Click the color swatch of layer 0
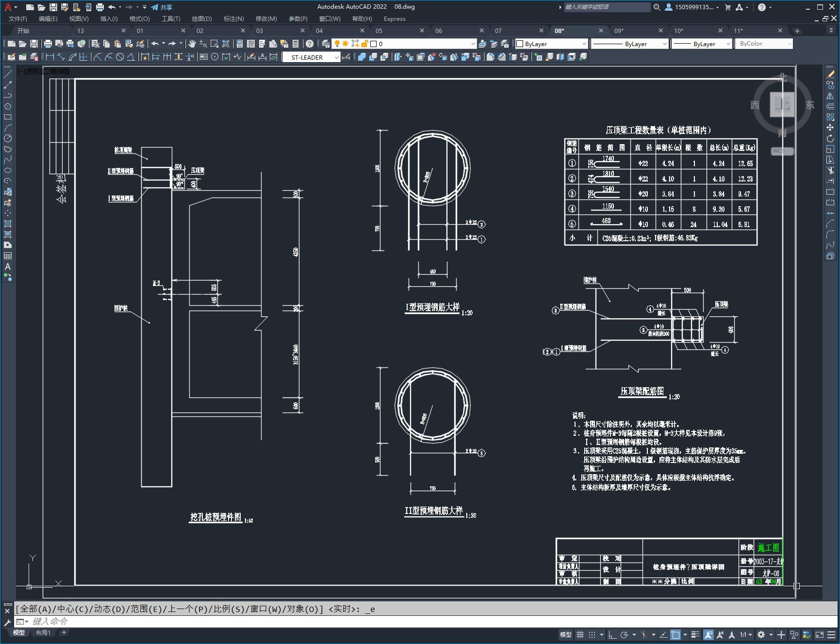The image size is (840, 644). [x=374, y=44]
